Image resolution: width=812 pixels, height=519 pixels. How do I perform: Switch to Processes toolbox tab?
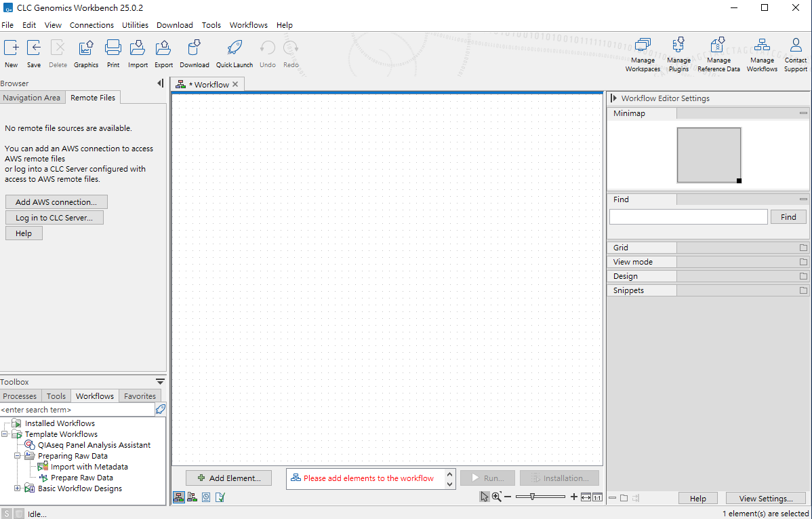click(x=20, y=396)
